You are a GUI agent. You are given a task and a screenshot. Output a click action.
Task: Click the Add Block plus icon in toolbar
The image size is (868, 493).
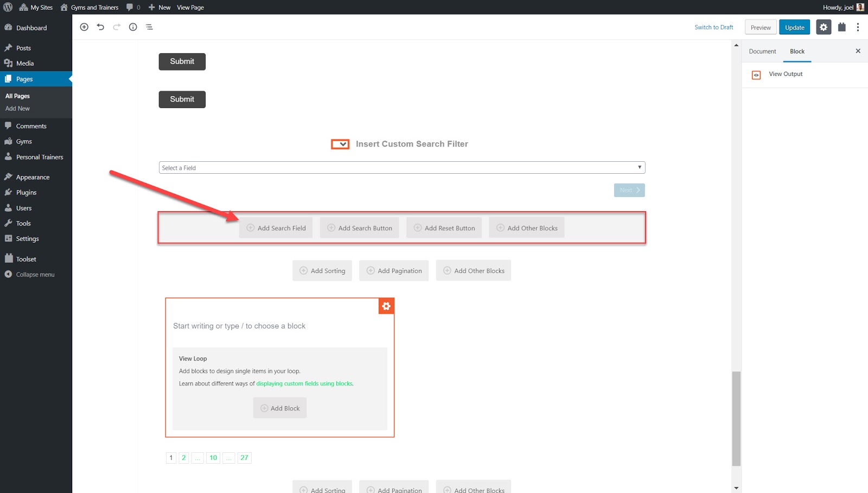pos(84,27)
